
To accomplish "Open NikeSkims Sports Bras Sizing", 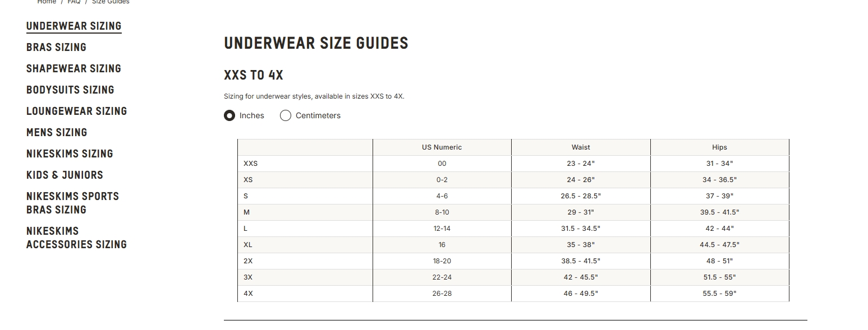I will [x=73, y=203].
